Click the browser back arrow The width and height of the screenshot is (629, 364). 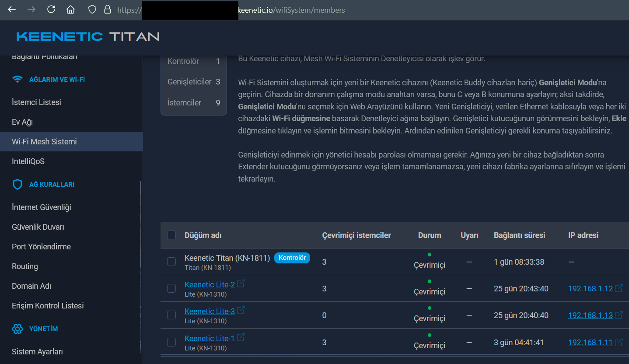(12, 10)
